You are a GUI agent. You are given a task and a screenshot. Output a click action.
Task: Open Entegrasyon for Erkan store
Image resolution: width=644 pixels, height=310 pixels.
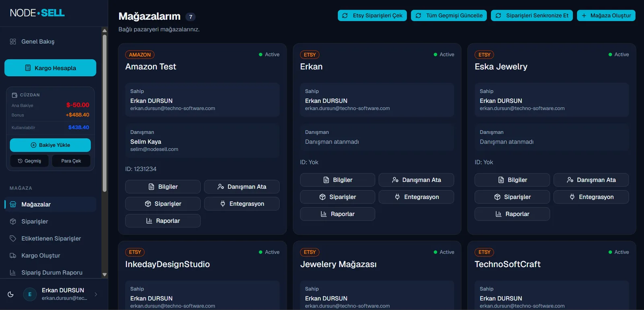click(416, 197)
